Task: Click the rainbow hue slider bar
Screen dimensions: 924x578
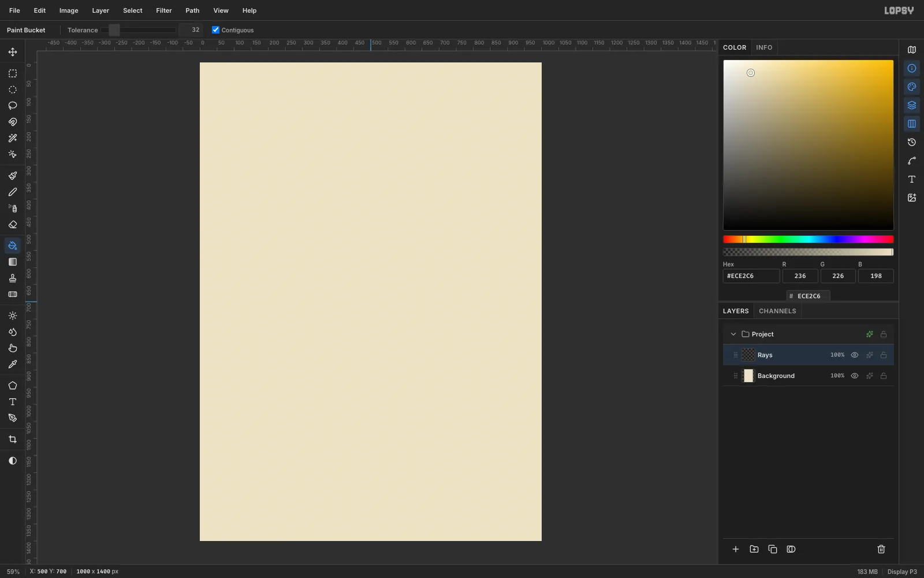Action: (x=808, y=239)
